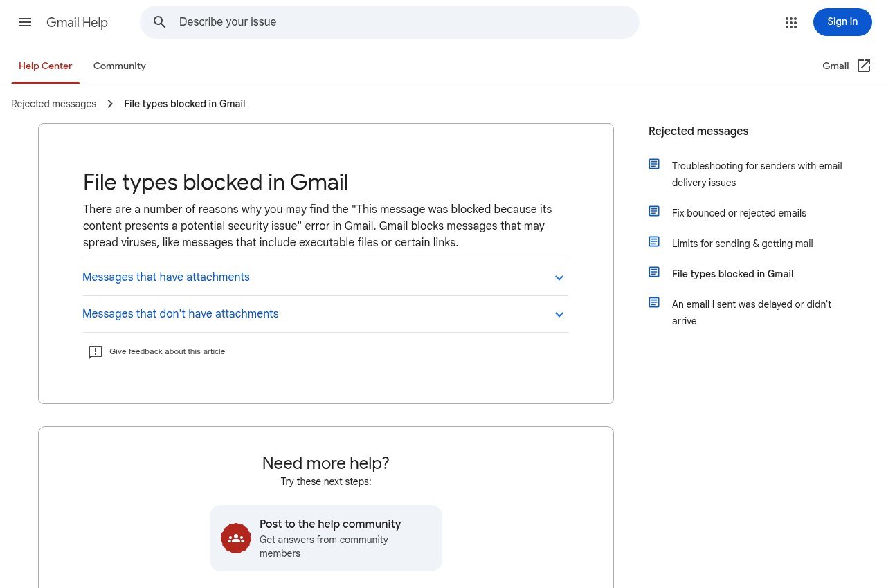Click the Sign in button
Screen dimensions: 886x588
pyautogui.click(x=842, y=22)
